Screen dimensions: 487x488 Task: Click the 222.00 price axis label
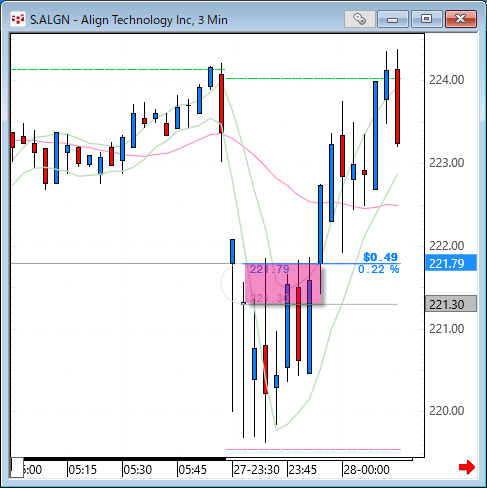[x=446, y=246]
